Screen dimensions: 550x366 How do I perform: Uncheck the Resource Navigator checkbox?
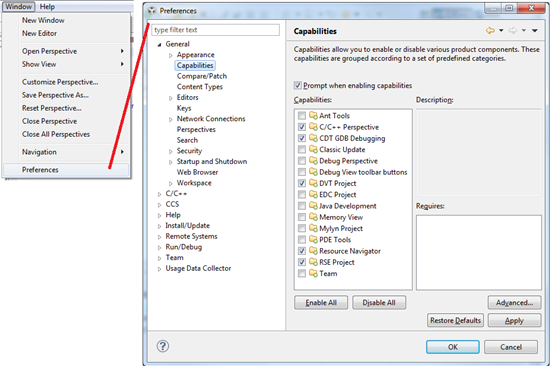(302, 251)
